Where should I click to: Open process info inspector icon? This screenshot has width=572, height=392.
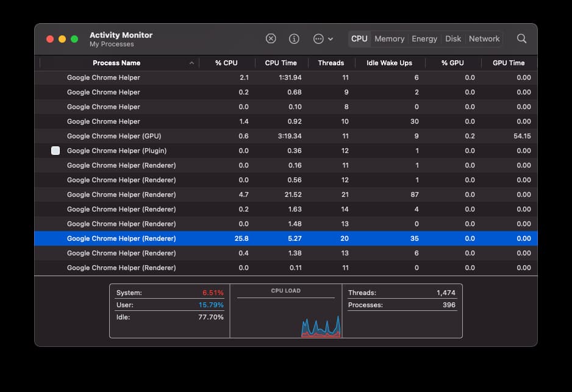(294, 38)
